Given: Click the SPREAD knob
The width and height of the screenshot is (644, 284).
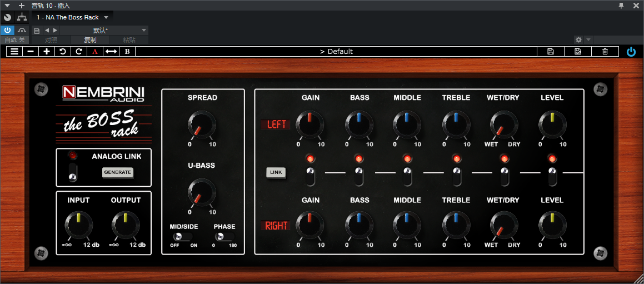Looking at the screenshot, I should (202, 124).
